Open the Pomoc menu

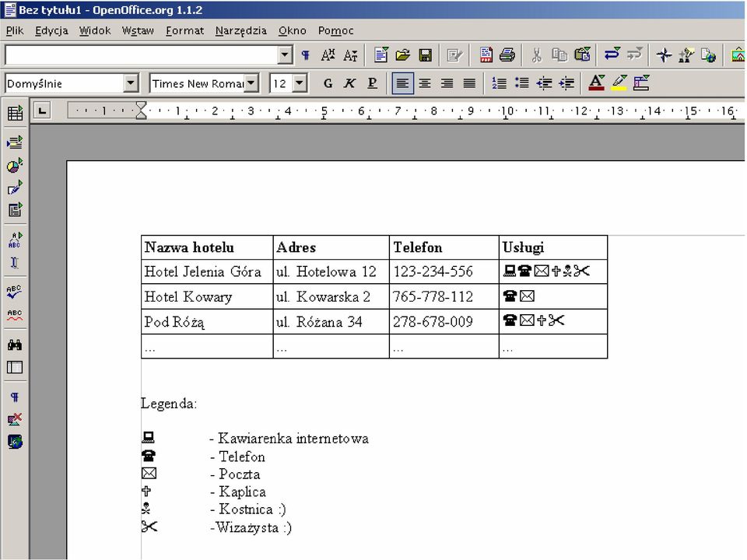pos(336,30)
